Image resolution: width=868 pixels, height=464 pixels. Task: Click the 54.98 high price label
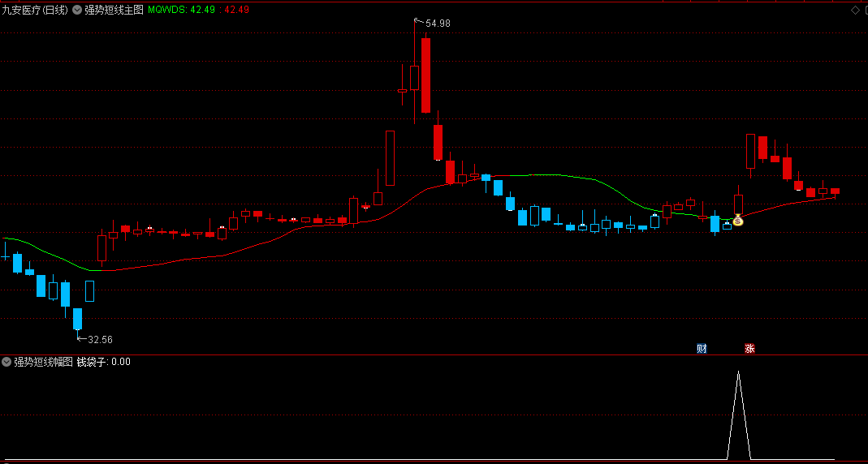(x=438, y=24)
